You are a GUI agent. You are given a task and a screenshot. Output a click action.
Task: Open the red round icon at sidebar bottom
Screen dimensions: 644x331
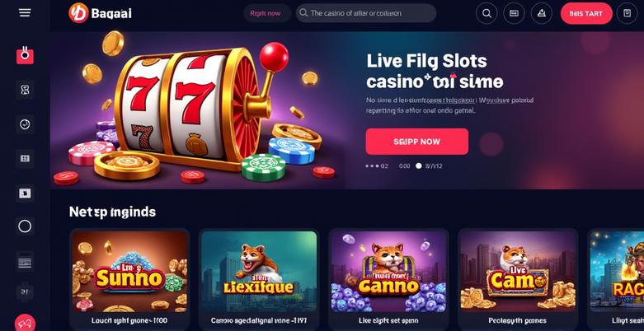pyautogui.click(x=25, y=323)
